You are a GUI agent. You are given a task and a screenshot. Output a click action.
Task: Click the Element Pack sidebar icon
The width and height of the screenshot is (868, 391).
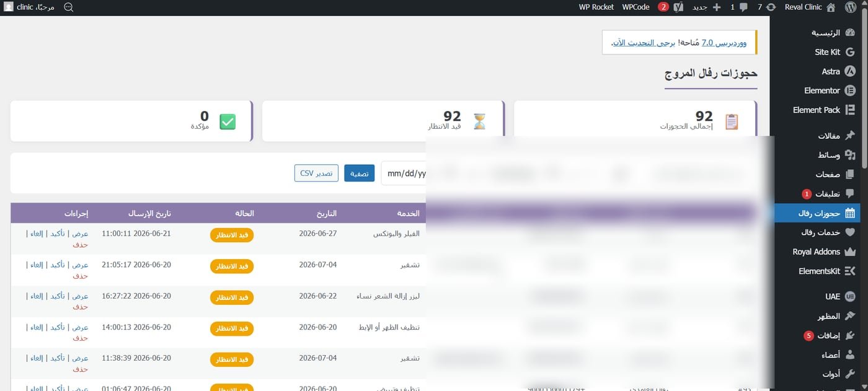coord(850,110)
